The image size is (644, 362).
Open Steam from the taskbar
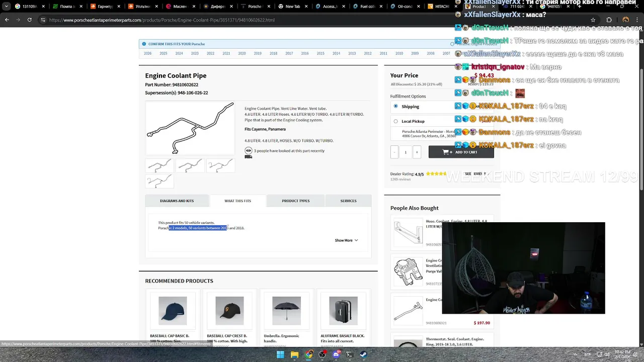(x=363, y=354)
